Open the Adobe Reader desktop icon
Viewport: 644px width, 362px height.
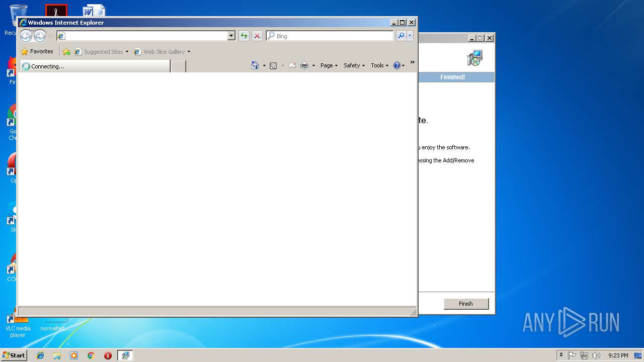56,10
